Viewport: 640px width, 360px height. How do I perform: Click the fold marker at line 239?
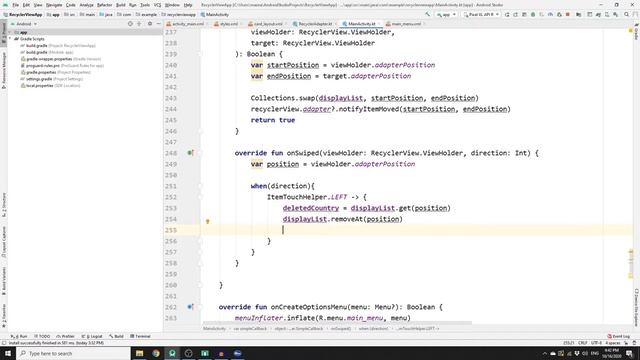pyautogui.click(x=200, y=54)
